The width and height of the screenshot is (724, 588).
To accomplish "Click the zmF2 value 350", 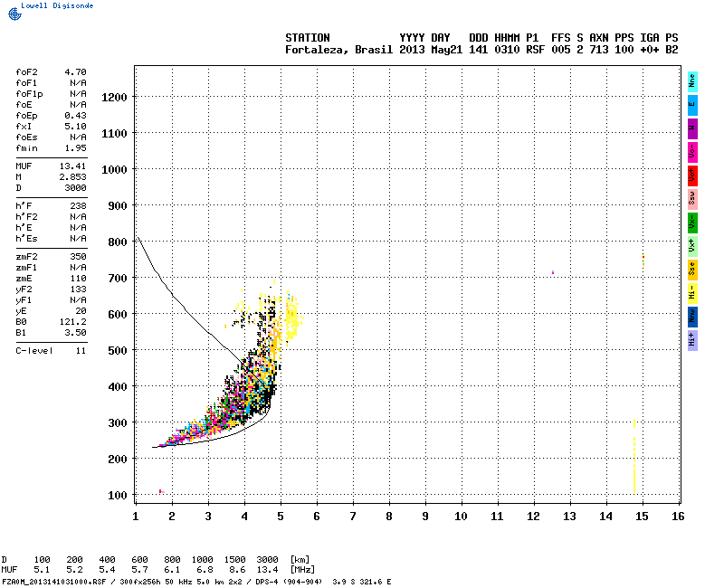I will tap(78, 257).
